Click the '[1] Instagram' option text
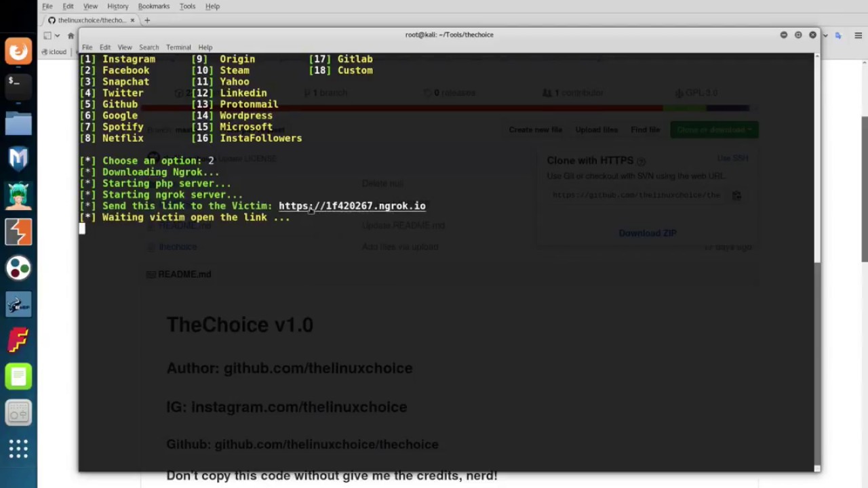 point(117,59)
